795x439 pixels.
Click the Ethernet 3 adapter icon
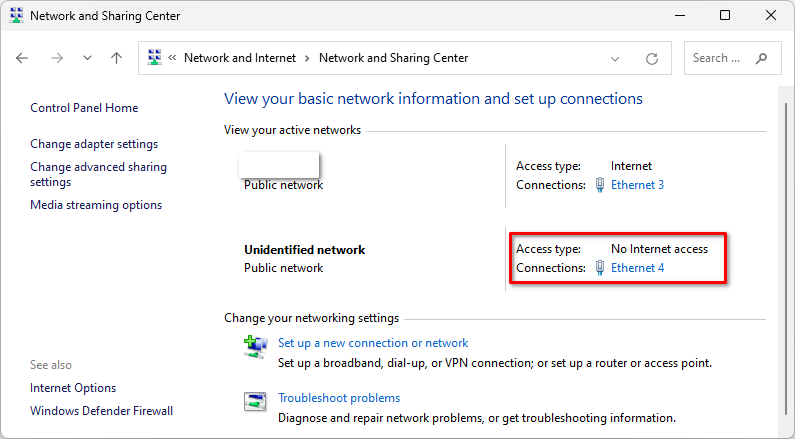[600, 185]
